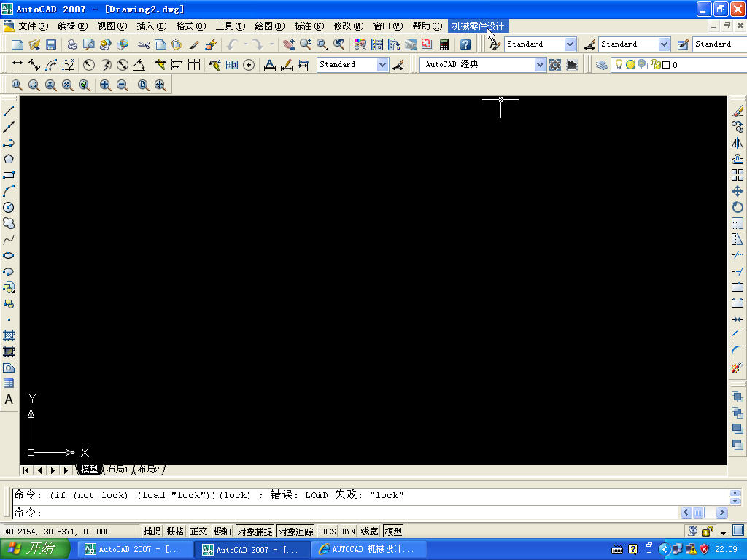This screenshot has width=747, height=560.
Task: Click the layer color yellow sun swatch
Action: [x=630, y=65]
